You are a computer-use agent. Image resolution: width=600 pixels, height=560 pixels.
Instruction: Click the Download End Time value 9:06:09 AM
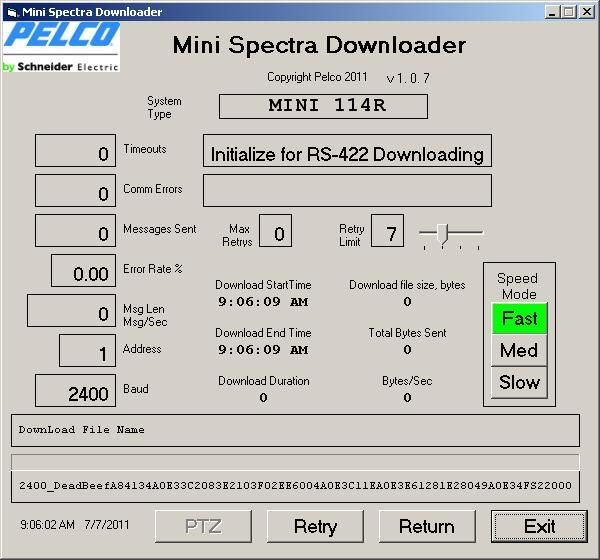point(263,349)
